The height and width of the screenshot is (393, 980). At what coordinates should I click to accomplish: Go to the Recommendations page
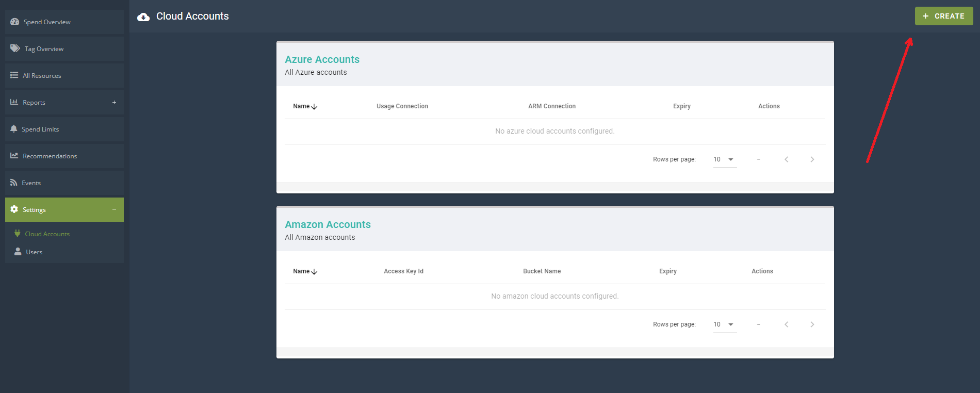(50, 156)
